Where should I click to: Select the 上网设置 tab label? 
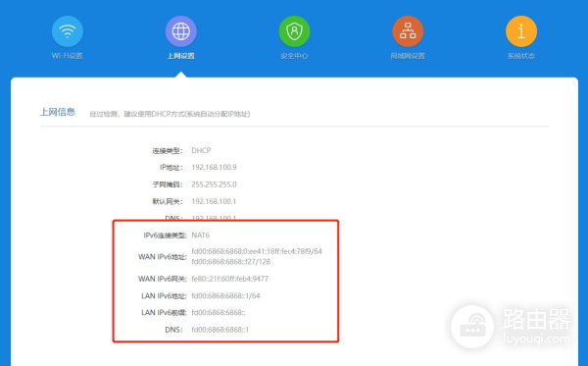tap(180, 56)
